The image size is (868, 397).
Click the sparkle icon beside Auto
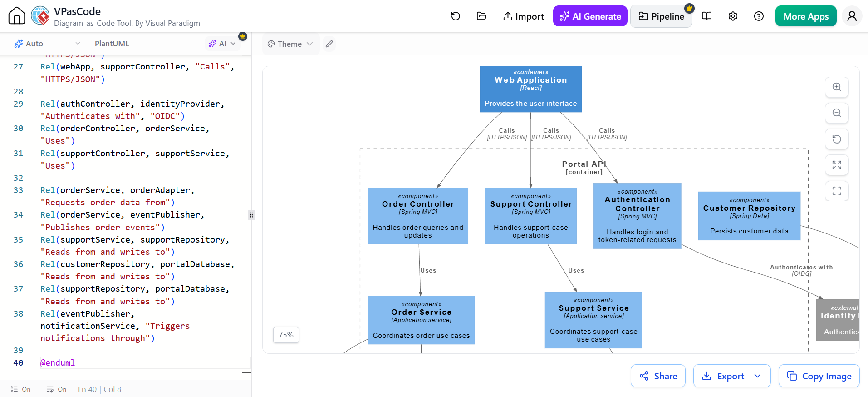[x=19, y=44]
